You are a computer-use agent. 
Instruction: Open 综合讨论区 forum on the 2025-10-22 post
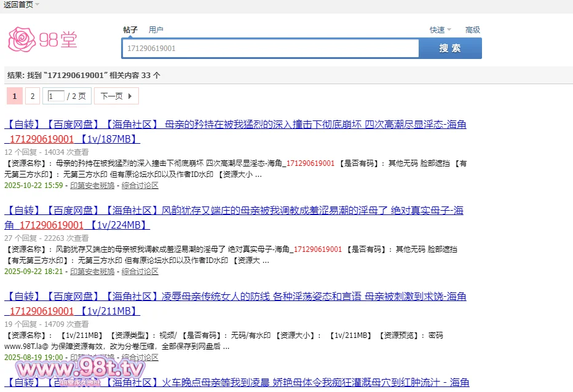140,186
